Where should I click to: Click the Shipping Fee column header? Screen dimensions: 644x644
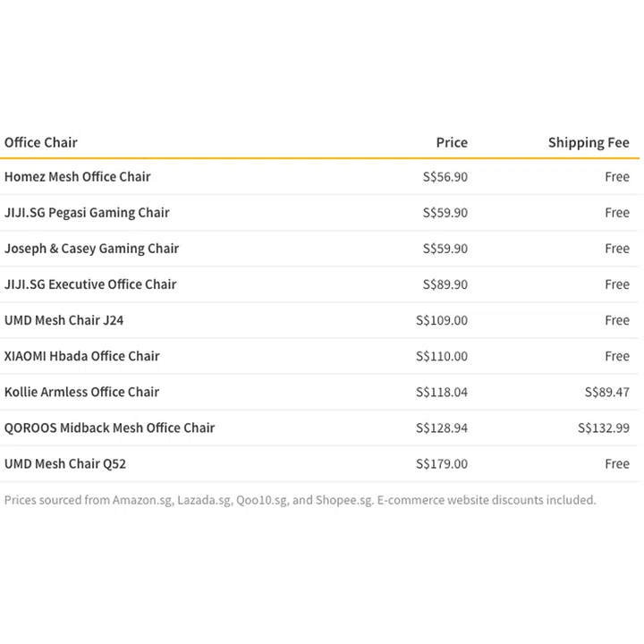[x=589, y=142]
